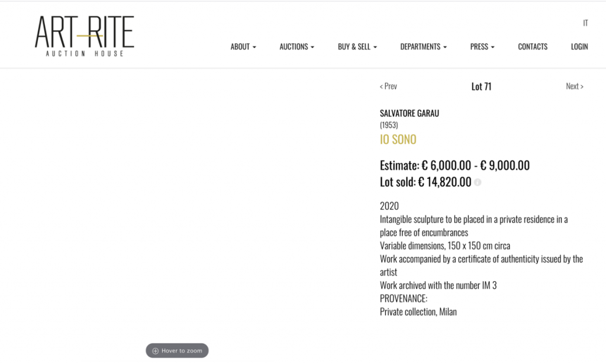The height and width of the screenshot is (364, 606).
Task: Click the artist name Salvatore Garau
Action: [x=410, y=113]
